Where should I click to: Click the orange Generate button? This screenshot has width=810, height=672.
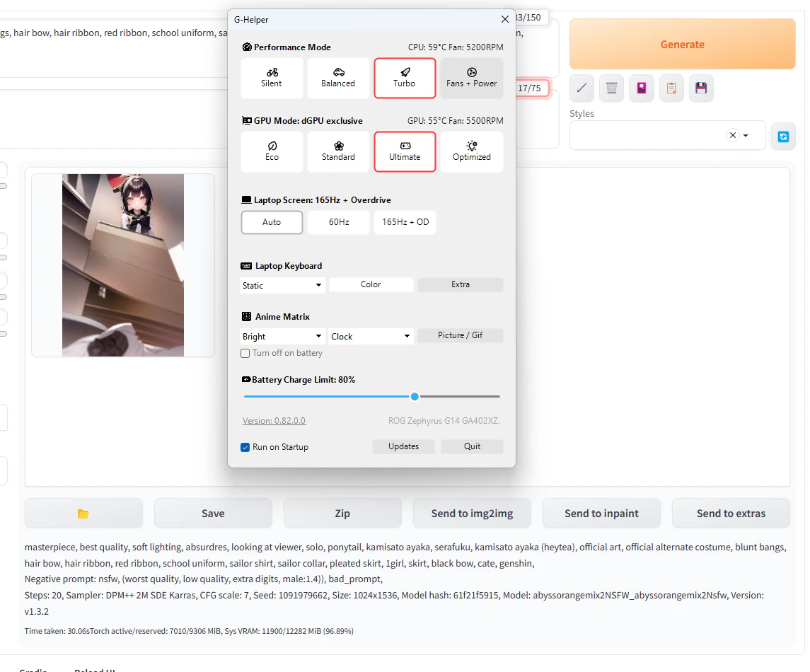click(x=683, y=45)
